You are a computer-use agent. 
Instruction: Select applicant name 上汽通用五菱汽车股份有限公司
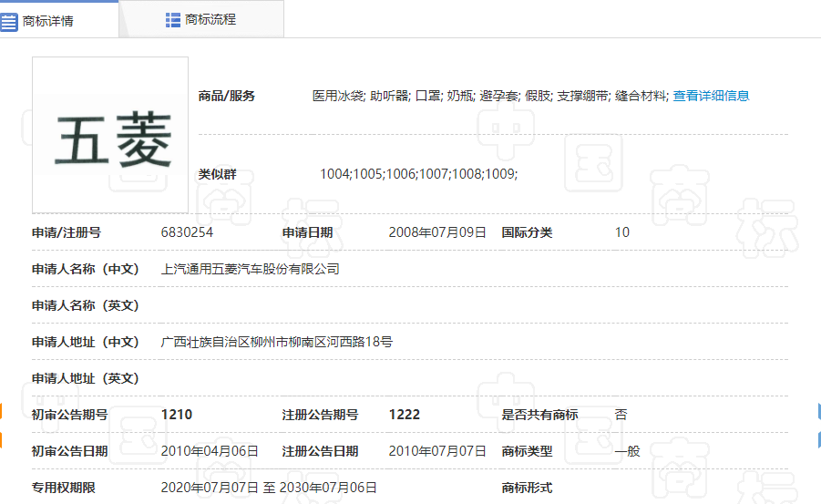251,269
